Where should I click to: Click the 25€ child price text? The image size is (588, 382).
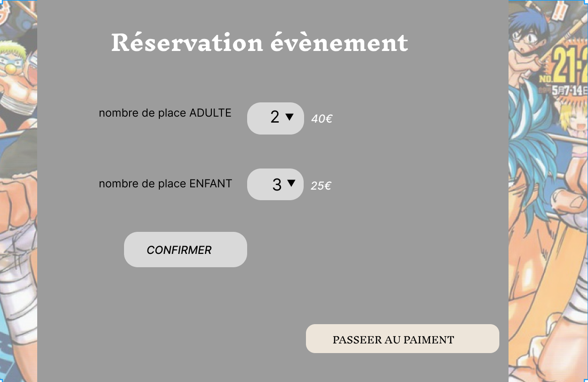[x=321, y=186]
